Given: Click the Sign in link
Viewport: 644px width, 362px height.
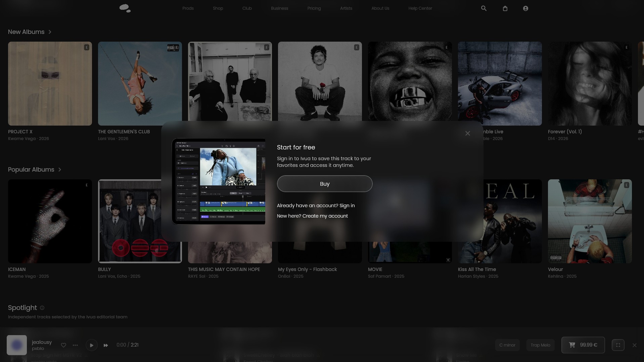Looking at the screenshot, I should [347, 206].
